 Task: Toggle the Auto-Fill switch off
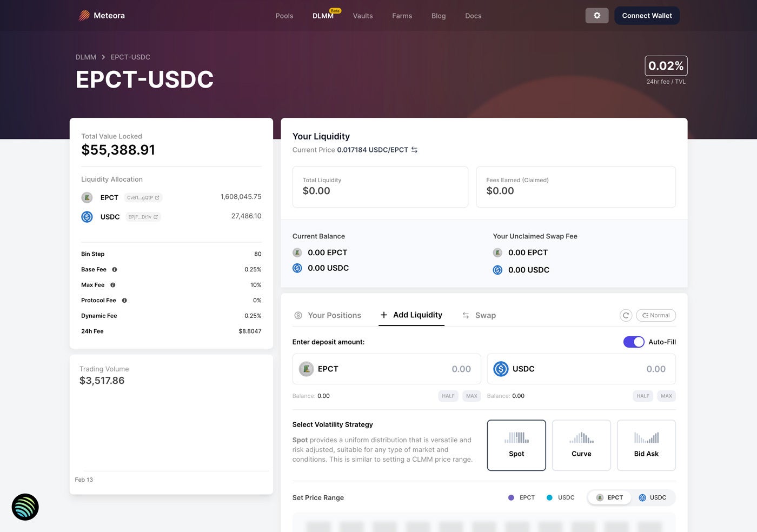[x=634, y=342]
